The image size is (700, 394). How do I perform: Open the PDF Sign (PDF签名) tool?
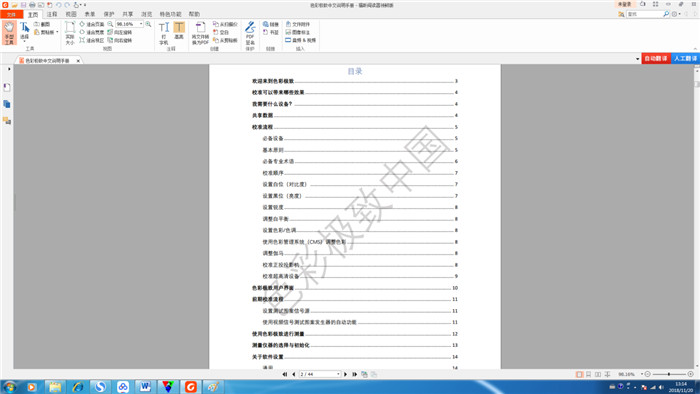coord(250,33)
